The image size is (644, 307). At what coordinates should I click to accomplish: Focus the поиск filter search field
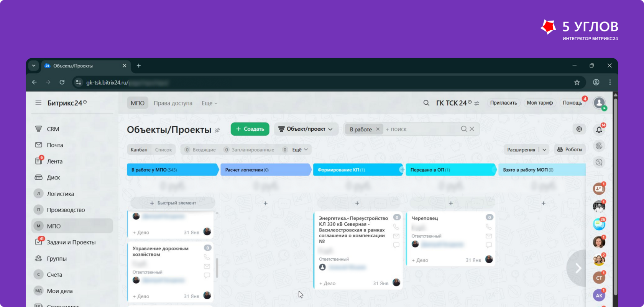coord(421,129)
